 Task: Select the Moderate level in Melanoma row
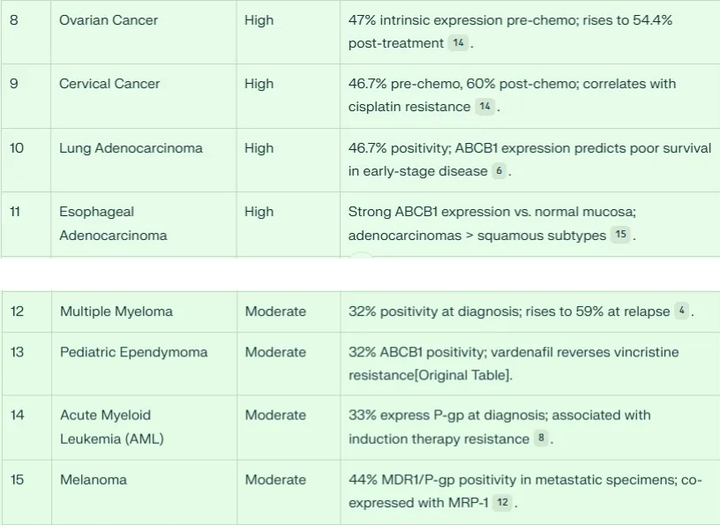tap(275, 480)
